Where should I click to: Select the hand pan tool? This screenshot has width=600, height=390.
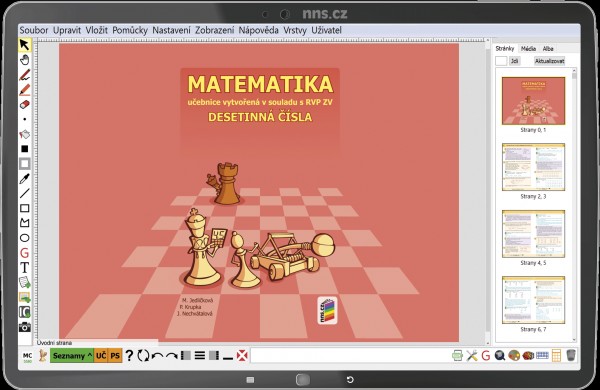[x=24, y=60]
